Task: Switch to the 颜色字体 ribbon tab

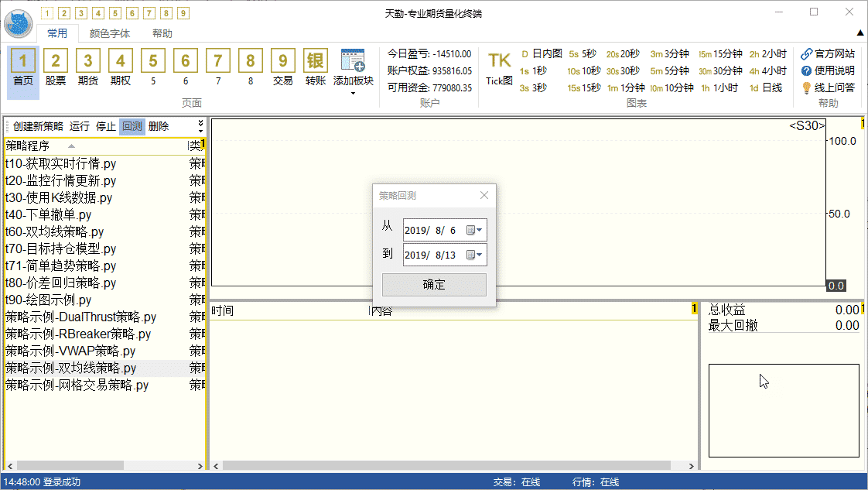Action: pyautogui.click(x=110, y=33)
